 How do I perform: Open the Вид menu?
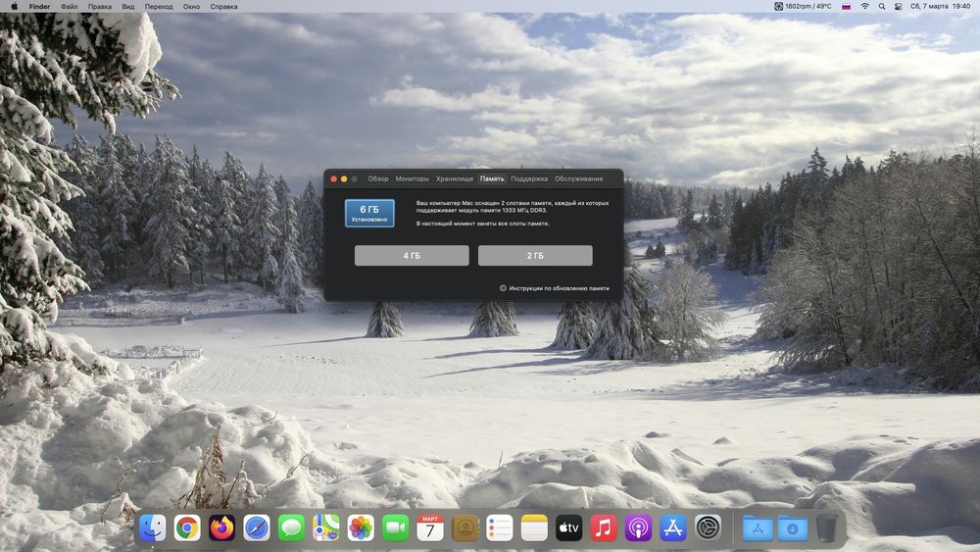[128, 6]
